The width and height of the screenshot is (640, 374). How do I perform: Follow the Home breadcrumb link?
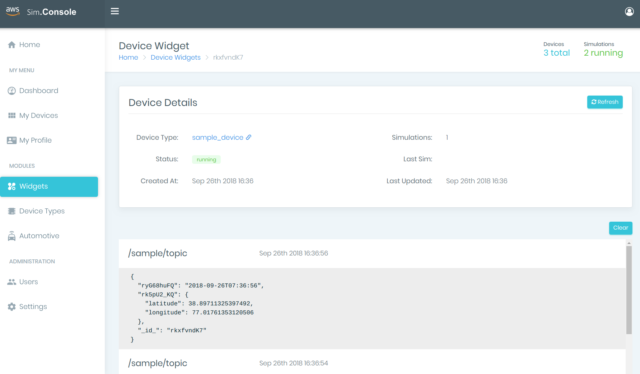[x=128, y=58]
